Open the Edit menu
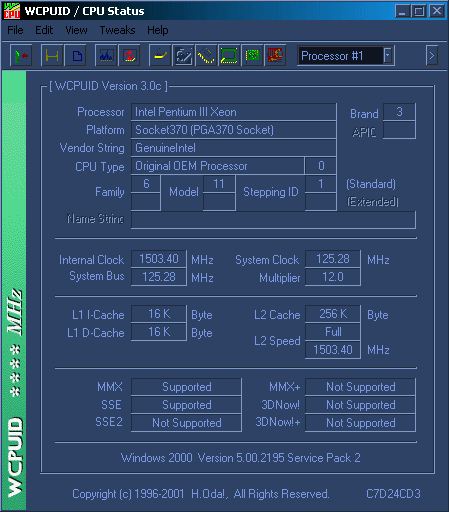This screenshot has width=449, height=512. tap(44, 30)
